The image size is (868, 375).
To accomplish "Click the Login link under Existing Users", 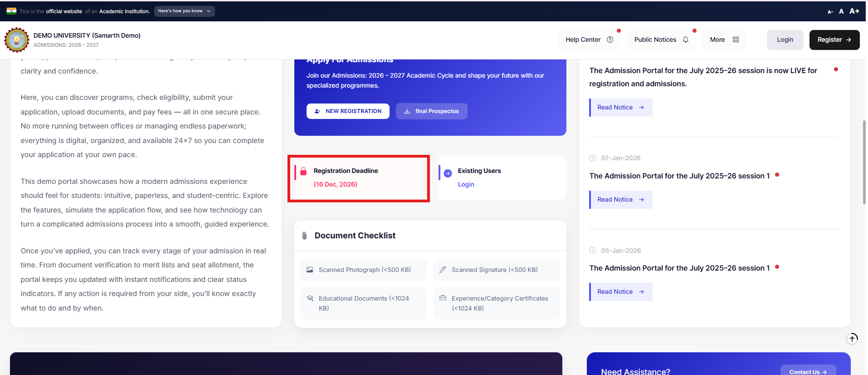I will pos(466,184).
